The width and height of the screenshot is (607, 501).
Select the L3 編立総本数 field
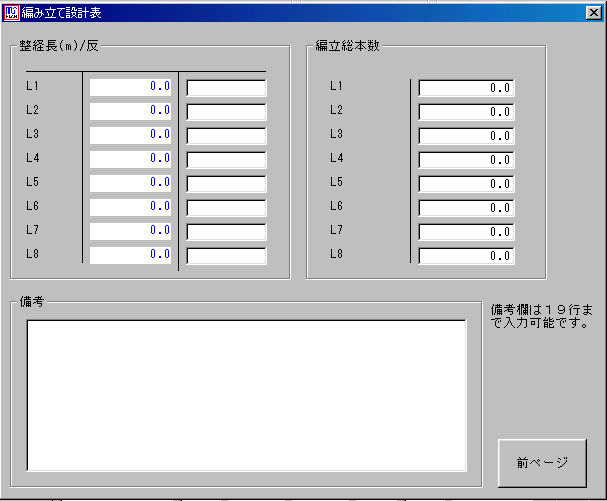coord(466,135)
